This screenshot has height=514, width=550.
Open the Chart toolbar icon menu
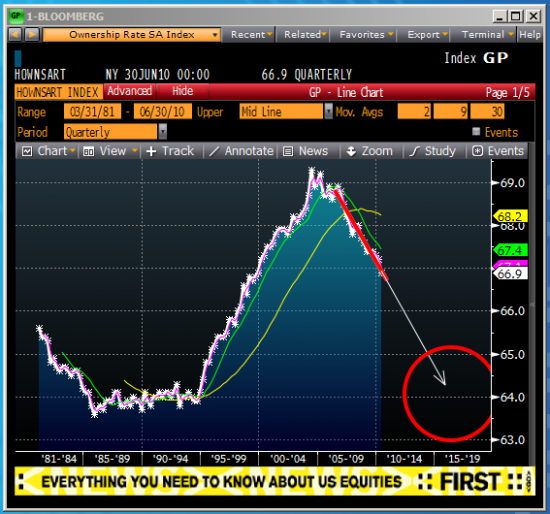click(27, 151)
